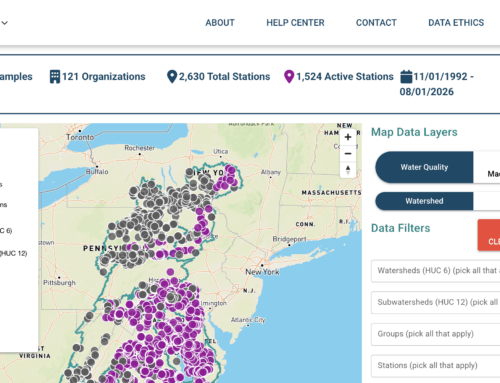Viewport: 500px width, 383px height.
Task: Click the Utica label on the map
Action: (x=221, y=151)
